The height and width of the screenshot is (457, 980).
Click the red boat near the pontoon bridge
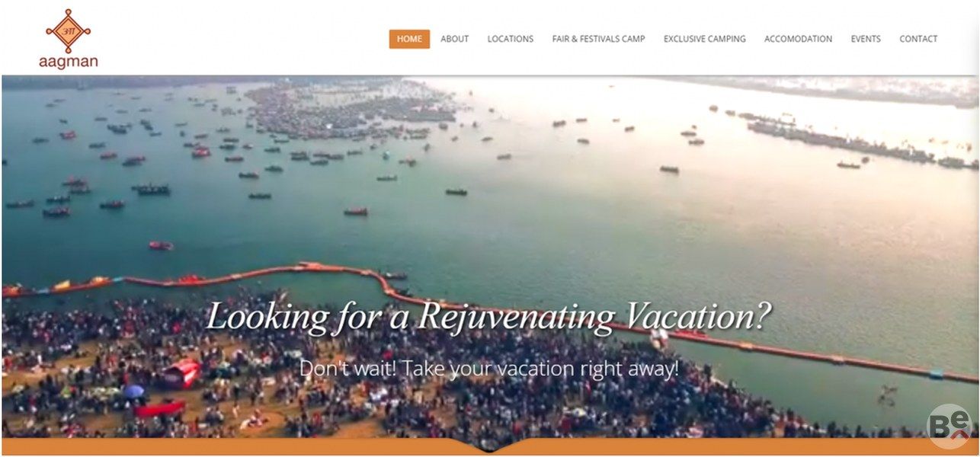click(x=161, y=245)
